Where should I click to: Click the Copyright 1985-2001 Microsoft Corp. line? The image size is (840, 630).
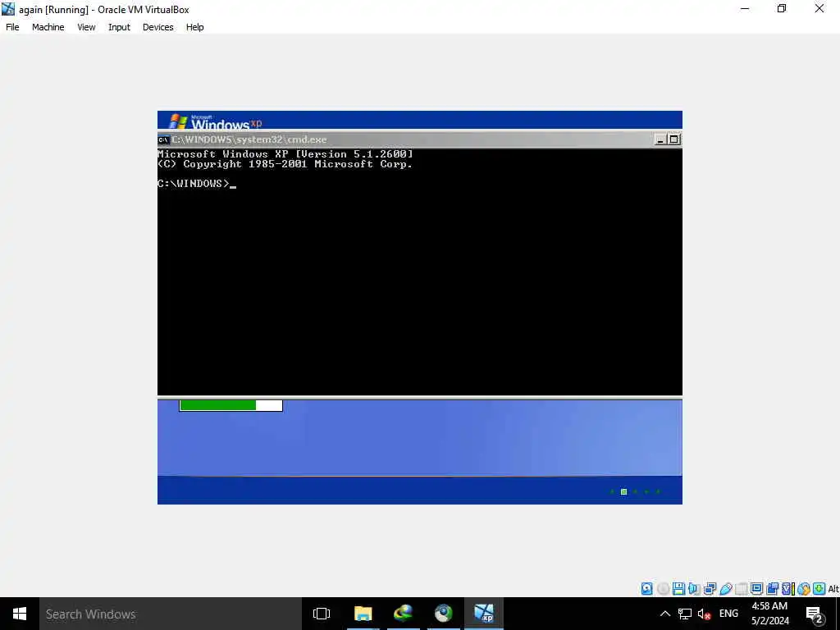tap(285, 164)
